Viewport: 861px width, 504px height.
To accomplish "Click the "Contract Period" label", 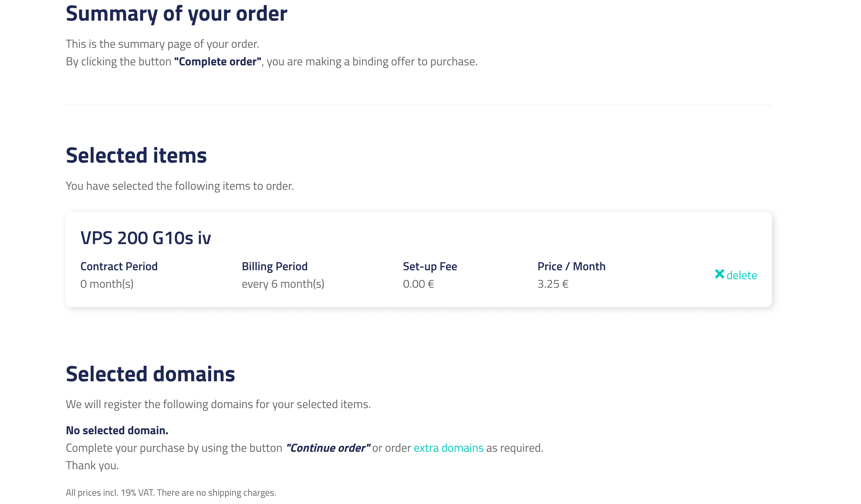I will [x=119, y=266].
